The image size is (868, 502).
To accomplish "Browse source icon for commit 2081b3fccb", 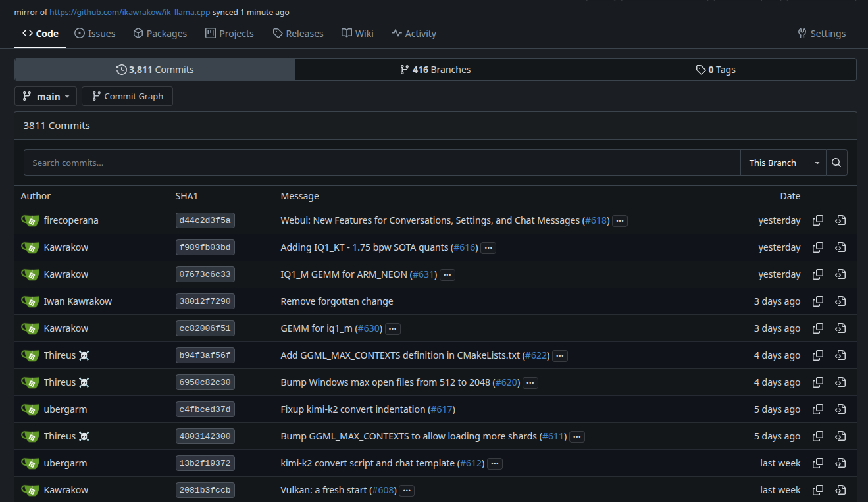I will [840, 490].
